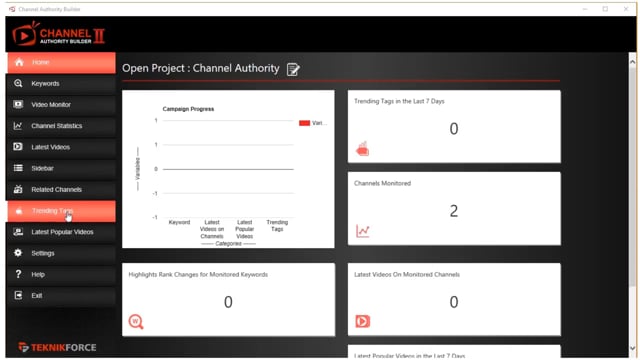This screenshot has width=640, height=360.
Task: Go to Video Monitor
Action: click(61, 105)
